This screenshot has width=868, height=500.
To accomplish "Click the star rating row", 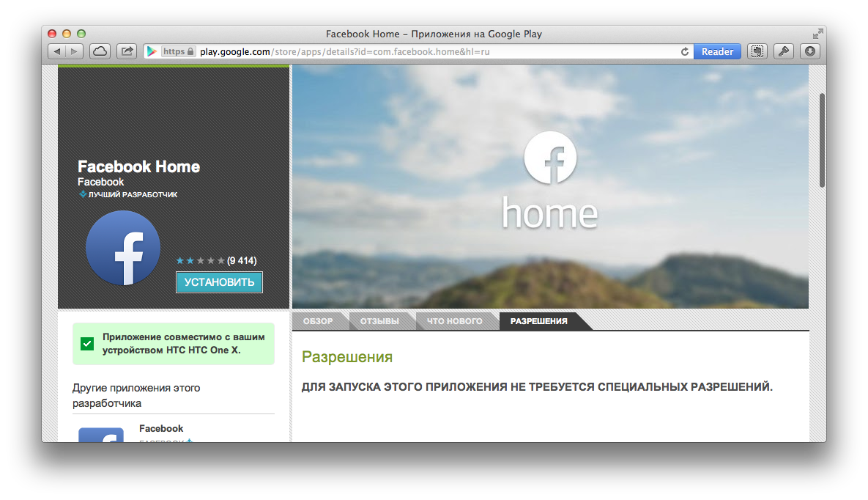I will [x=200, y=260].
